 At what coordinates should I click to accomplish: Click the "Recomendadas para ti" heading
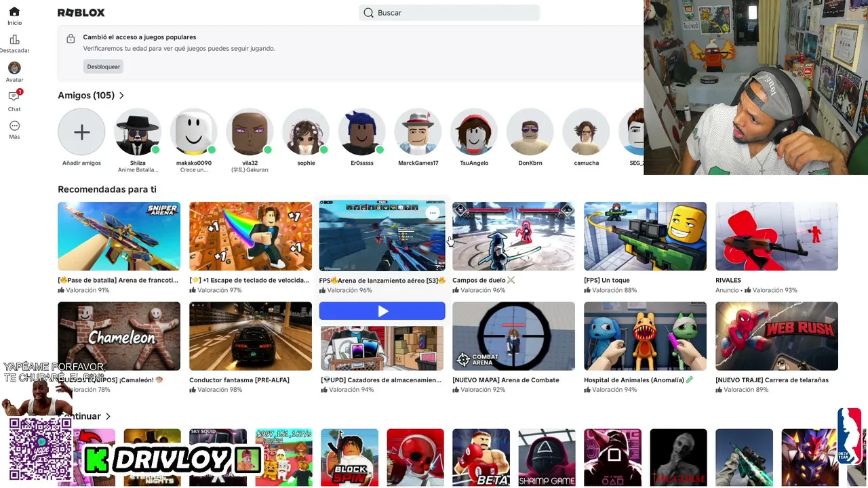pyautogui.click(x=107, y=189)
